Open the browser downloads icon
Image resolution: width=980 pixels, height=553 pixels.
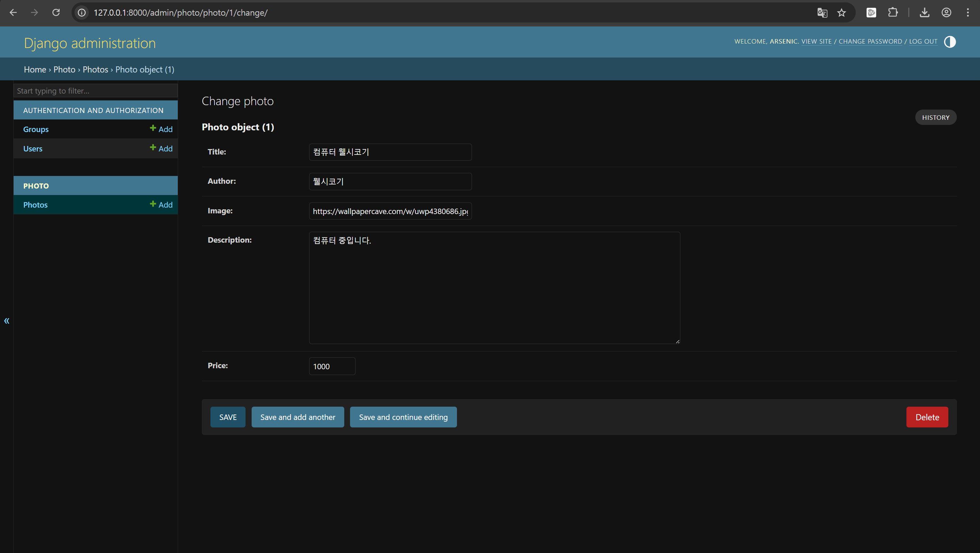924,13
